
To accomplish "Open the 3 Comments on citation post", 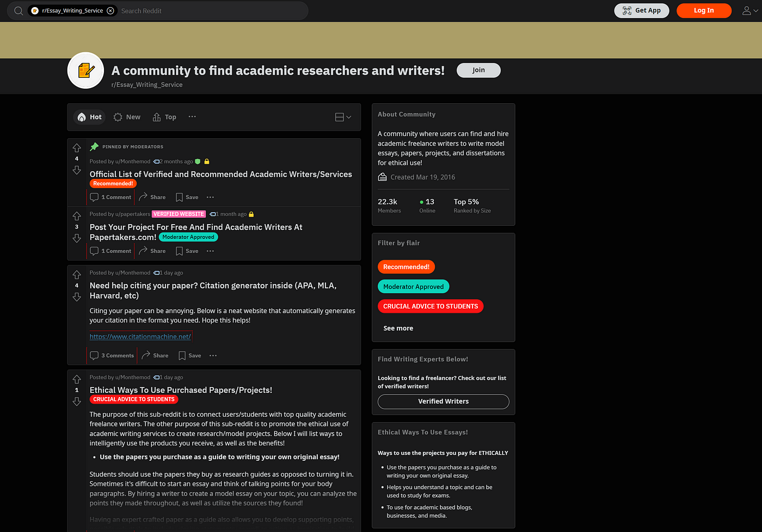I will point(112,355).
